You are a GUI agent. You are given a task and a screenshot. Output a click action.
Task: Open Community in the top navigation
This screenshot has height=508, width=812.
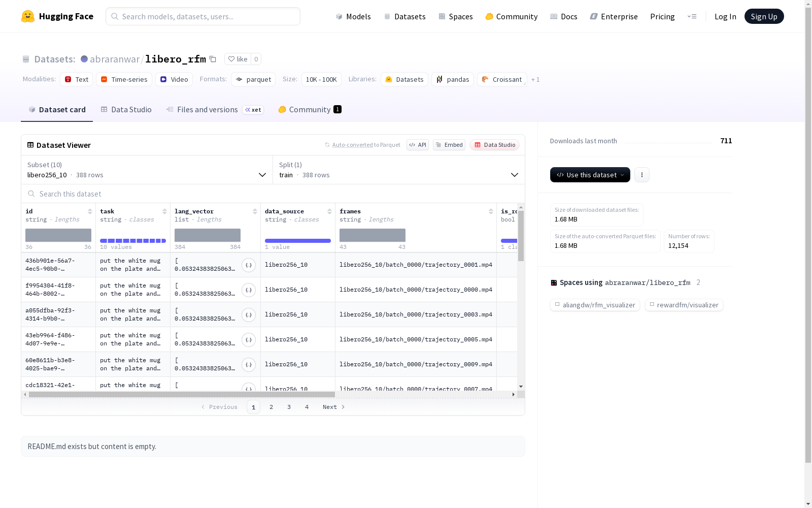click(x=512, y=16)
